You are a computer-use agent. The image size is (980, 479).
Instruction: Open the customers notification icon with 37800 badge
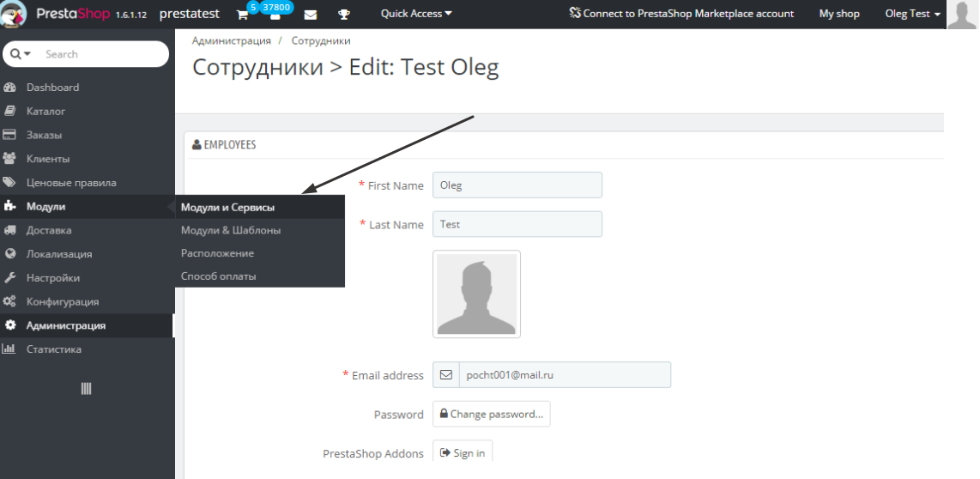click(275, 15)
